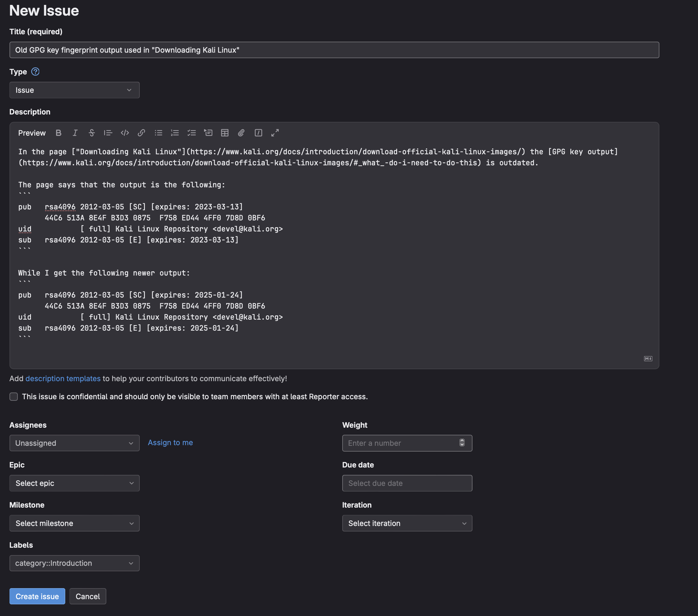Viewport: 698px width, 616px height.
Task: Add a link in description
Action: pyautogui.click(x=141, y=133)
